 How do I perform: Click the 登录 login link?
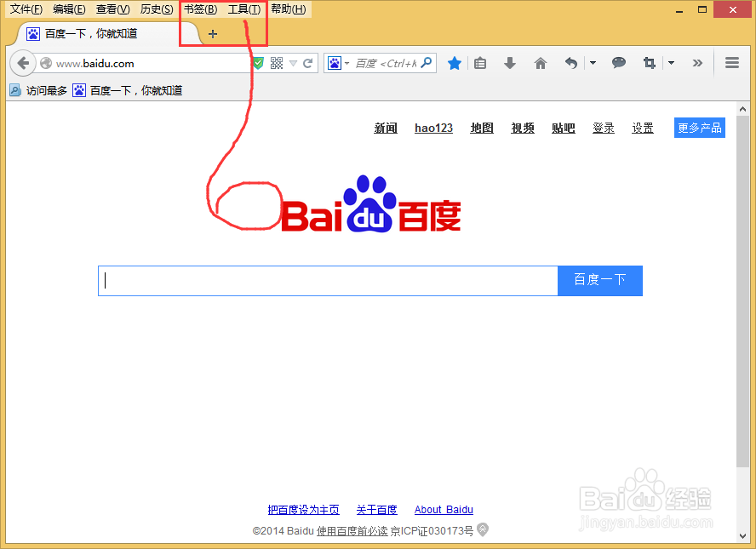pyautogui.click(x=603, y=128)
